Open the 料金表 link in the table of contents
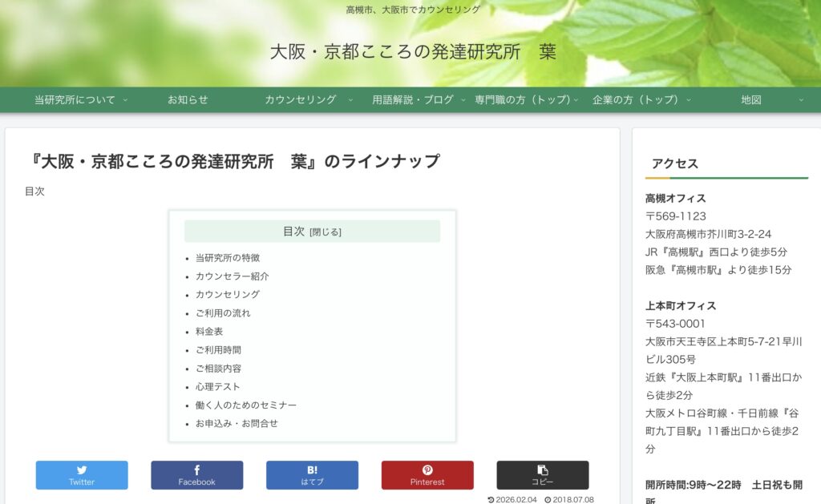Image resolution: width=821 pixels, height=504 pixels. pos(208,331)
